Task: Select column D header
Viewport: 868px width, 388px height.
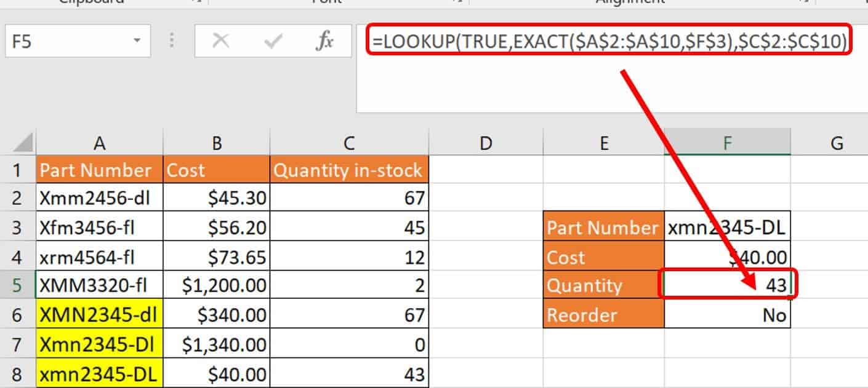Action: (x=486, y=143)
